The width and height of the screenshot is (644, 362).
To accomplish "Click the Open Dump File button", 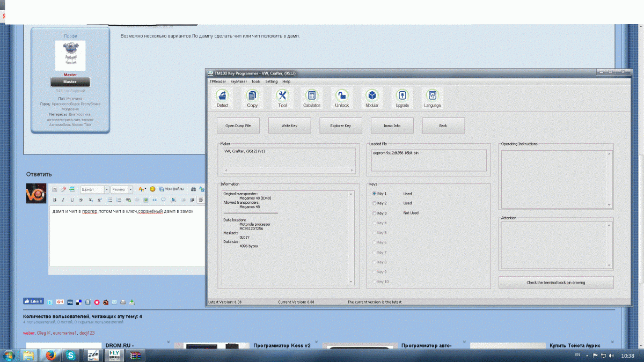I will pyautogui.click(x=238, y=125).
